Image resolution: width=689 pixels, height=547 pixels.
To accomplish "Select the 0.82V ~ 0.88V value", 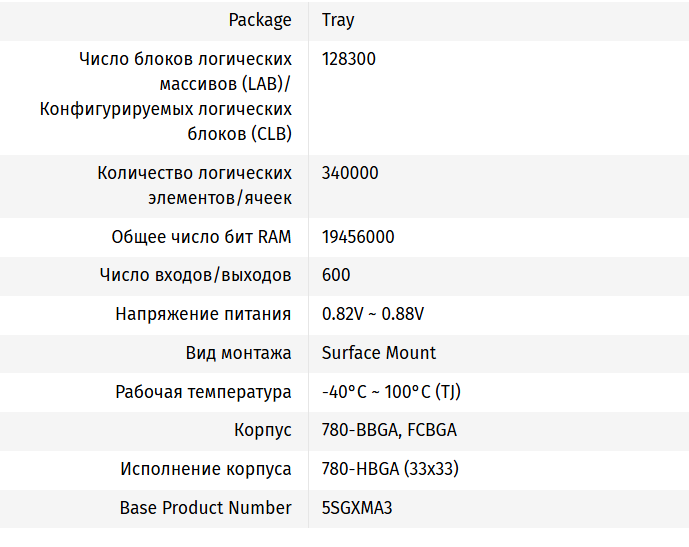I will point(373,314).
